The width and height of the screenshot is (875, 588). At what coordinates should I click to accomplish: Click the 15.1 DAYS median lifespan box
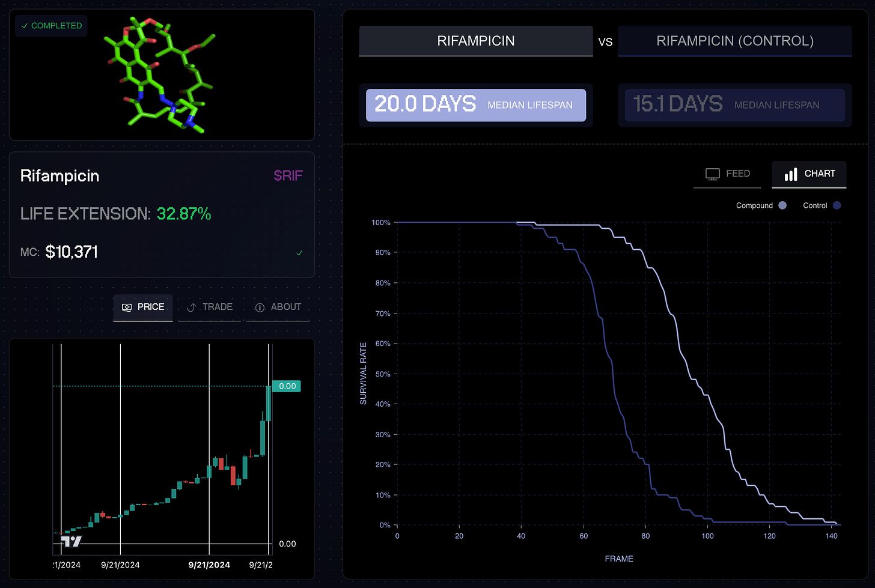click(734, 105)
